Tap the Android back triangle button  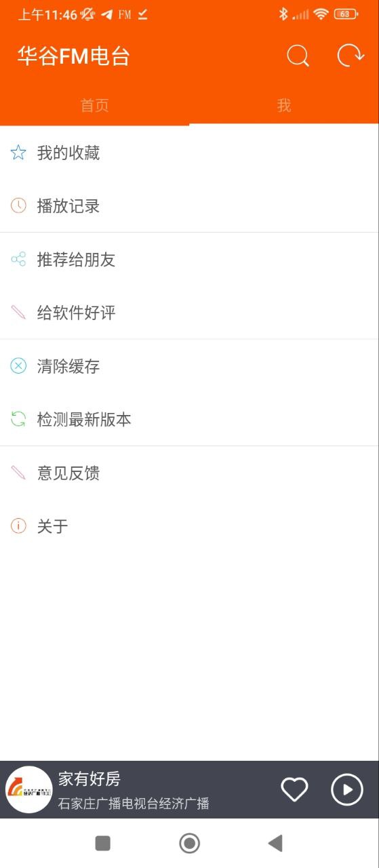pos(275,843)
